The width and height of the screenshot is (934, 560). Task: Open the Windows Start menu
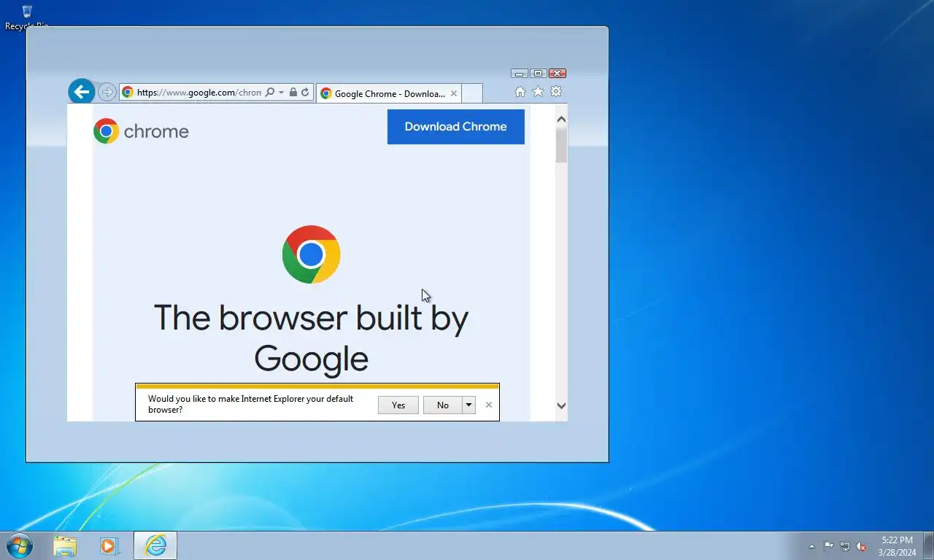coord(20,545)
